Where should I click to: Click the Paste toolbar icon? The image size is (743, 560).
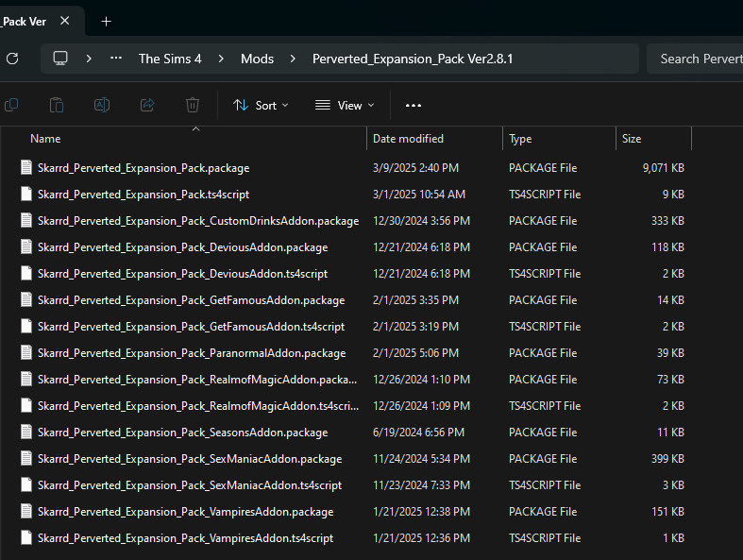coord(57,105)
